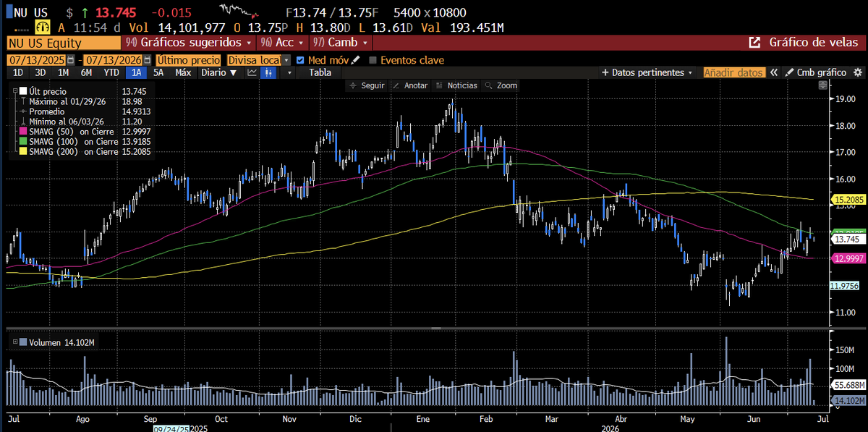Screen dimensions: 868x432
Task: Select the 6M range tab
Action: point(86,72)
